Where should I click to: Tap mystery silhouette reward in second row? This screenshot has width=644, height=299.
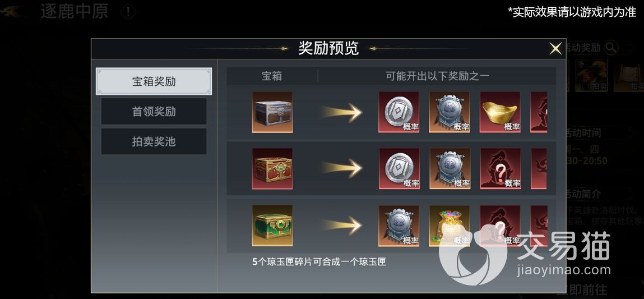click(x=501, y=169)
